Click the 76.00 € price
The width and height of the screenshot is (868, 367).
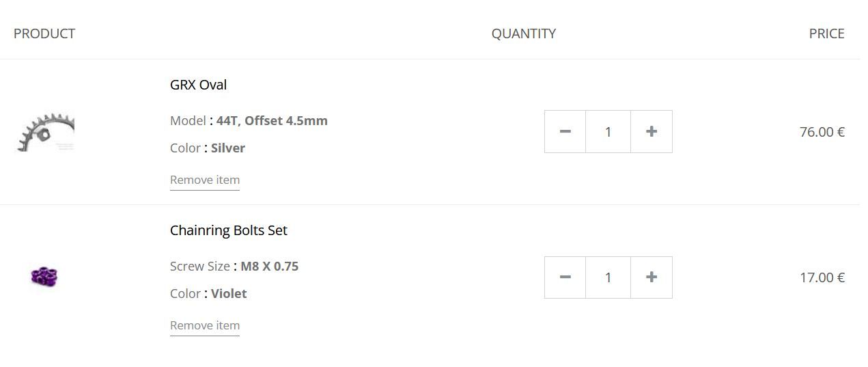(822, 132)
